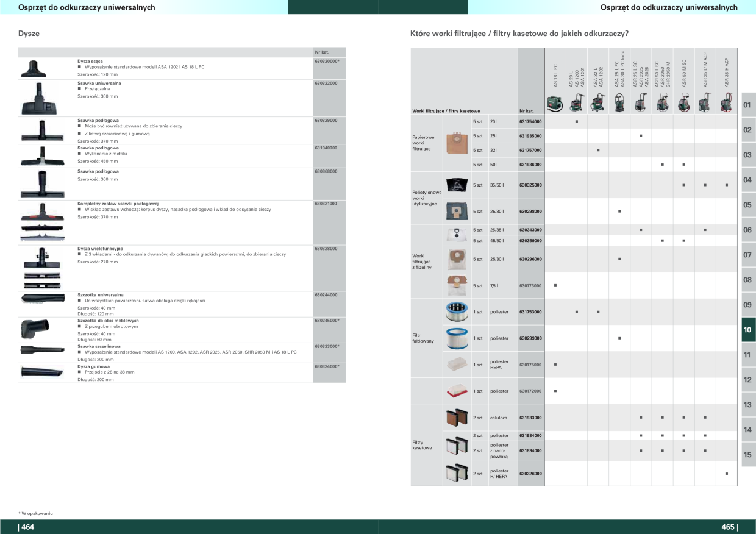Click 'Kompletny zestaw ssawki podłogowej' title
The width and height of the screenshot is (756, 534).
tap(118, 203)
